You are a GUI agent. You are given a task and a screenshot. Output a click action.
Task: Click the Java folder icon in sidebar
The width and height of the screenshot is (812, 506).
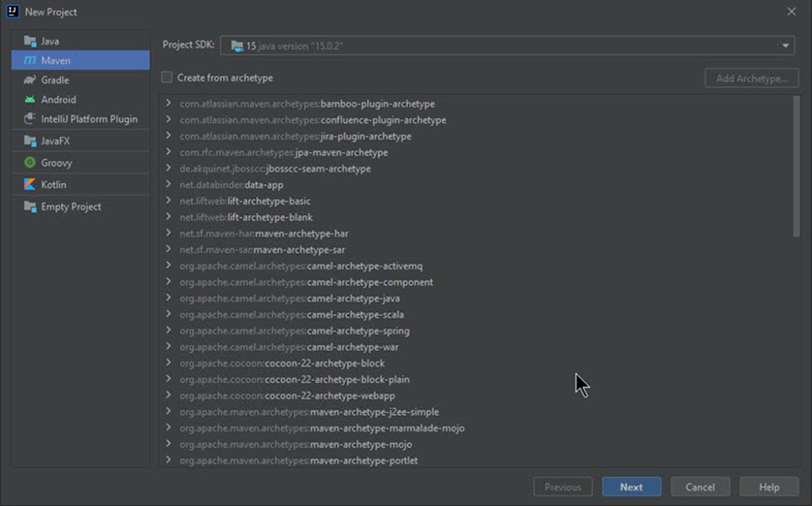click(30, 41)
